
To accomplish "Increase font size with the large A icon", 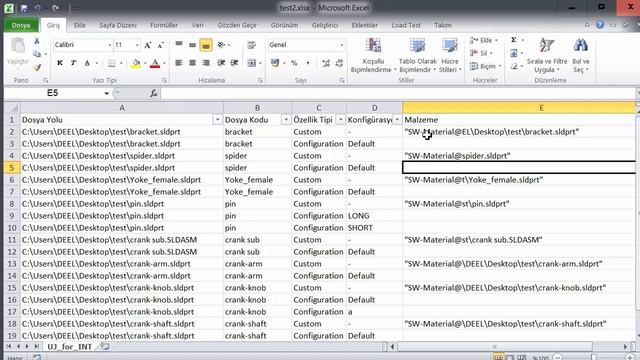I will tap(148, 45).
